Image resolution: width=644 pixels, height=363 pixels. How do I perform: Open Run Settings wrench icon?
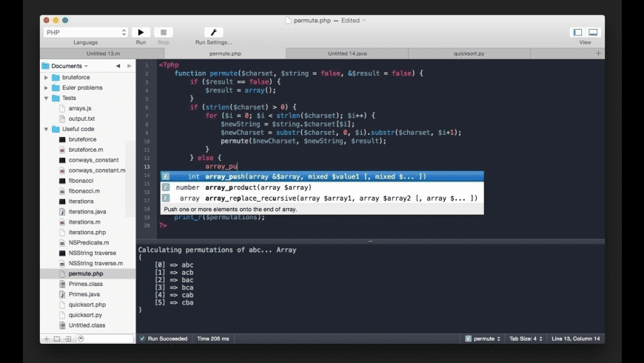tap(213, 33)
